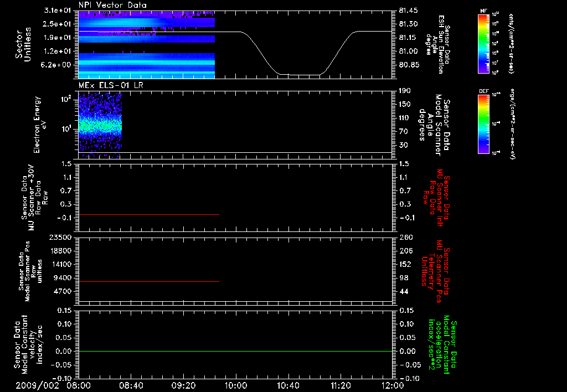Click the "10:00" time axis label
Screen dimensions: 567x392
[x=236, y=385]
